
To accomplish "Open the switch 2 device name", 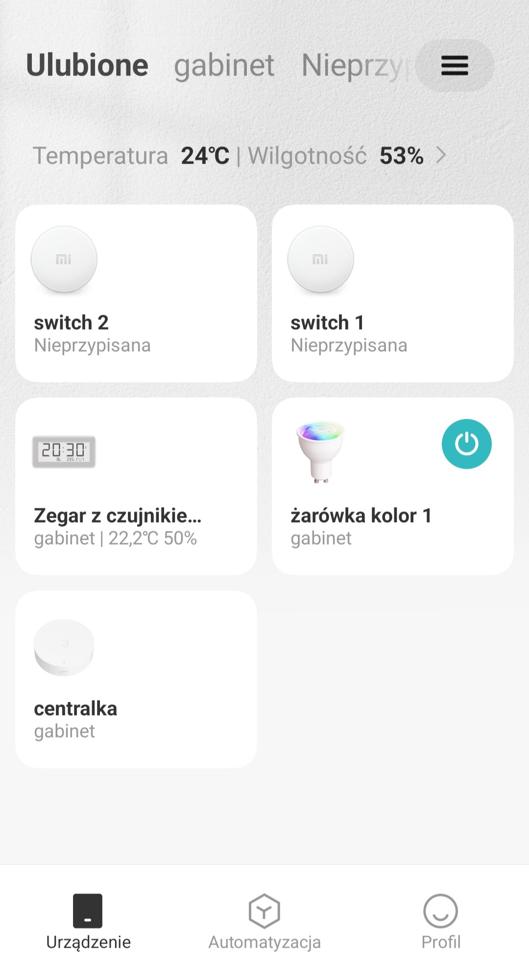I will (x=72, y=323).
